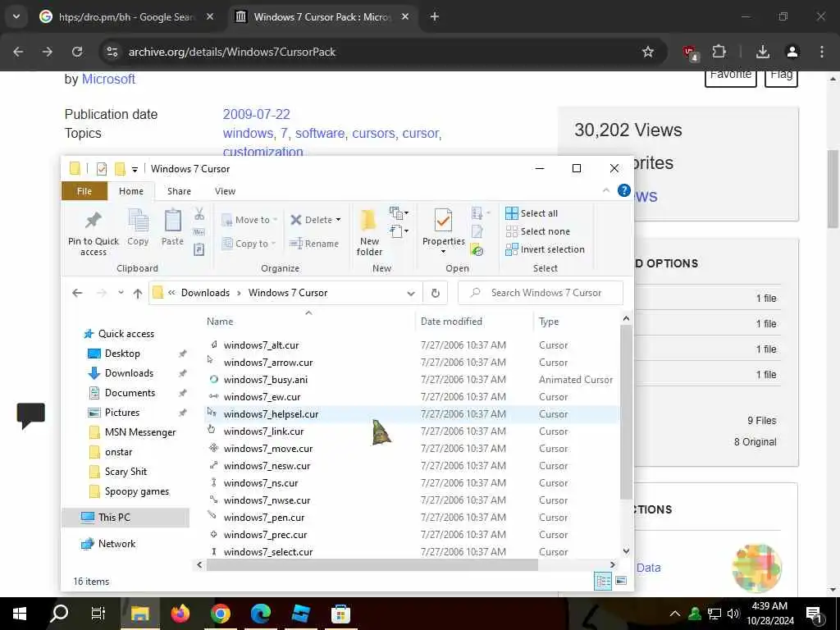Click the Paste ribbon icon

[x=172, y=221]
